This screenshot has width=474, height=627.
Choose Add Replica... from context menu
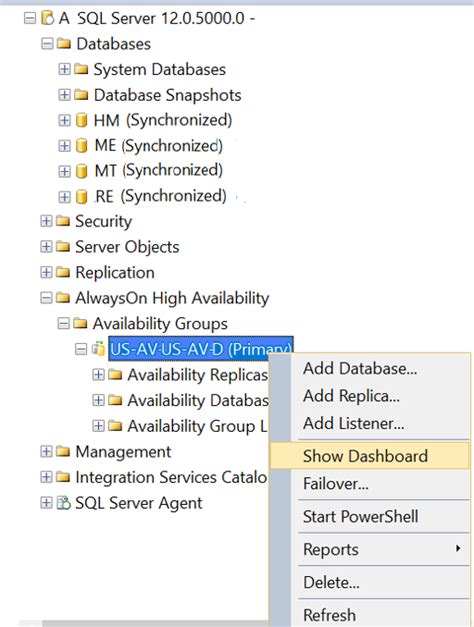[x=369, y=396]
